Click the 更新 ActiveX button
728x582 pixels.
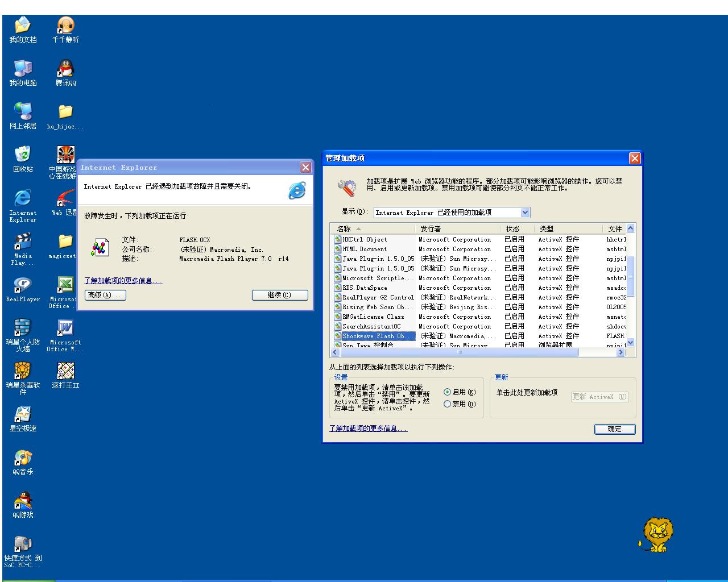click(x=599, y=397)
